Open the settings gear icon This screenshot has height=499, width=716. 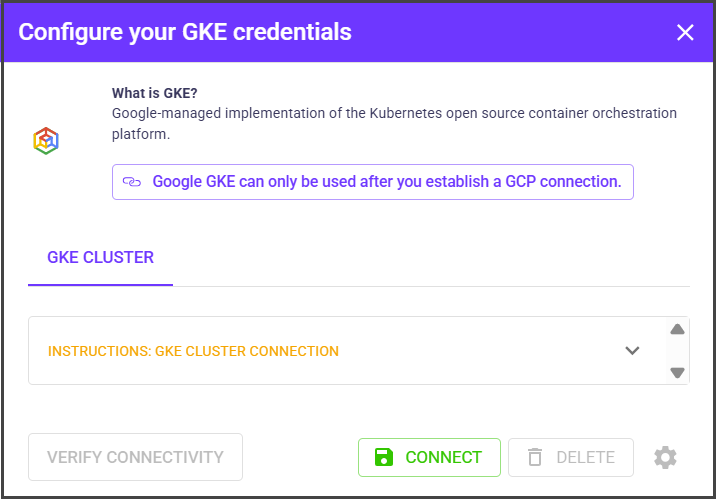[x=665, y=457]
